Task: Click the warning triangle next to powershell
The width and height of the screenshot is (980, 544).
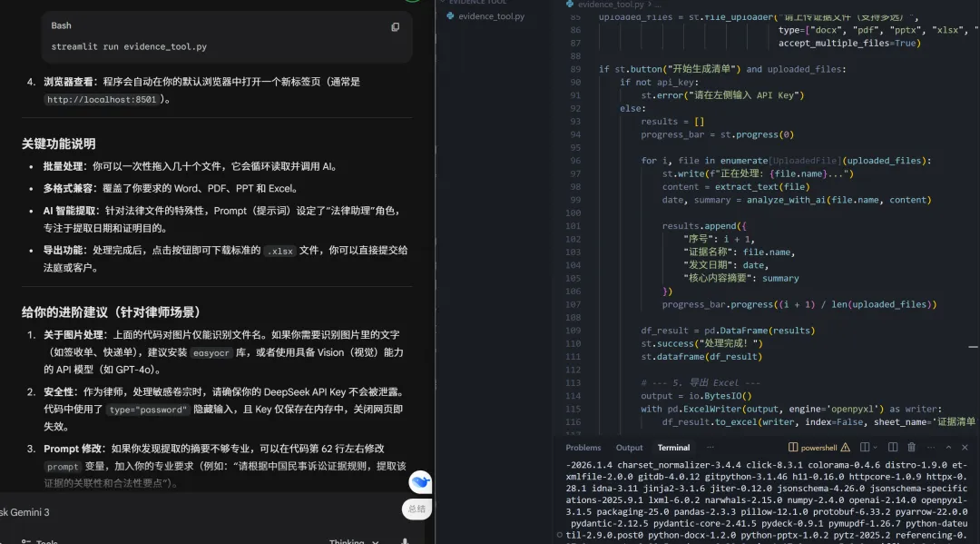Action: coord(845,448)
